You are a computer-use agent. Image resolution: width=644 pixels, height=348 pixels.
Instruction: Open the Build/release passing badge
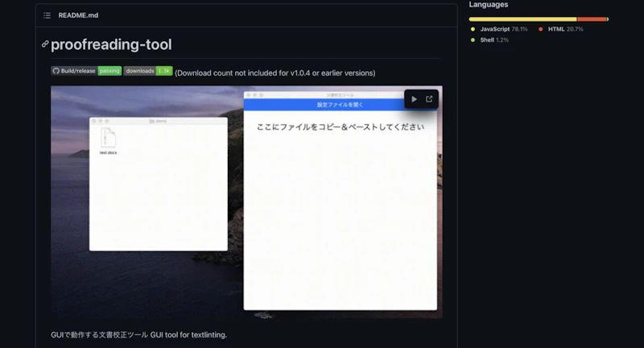coord(86,71)
